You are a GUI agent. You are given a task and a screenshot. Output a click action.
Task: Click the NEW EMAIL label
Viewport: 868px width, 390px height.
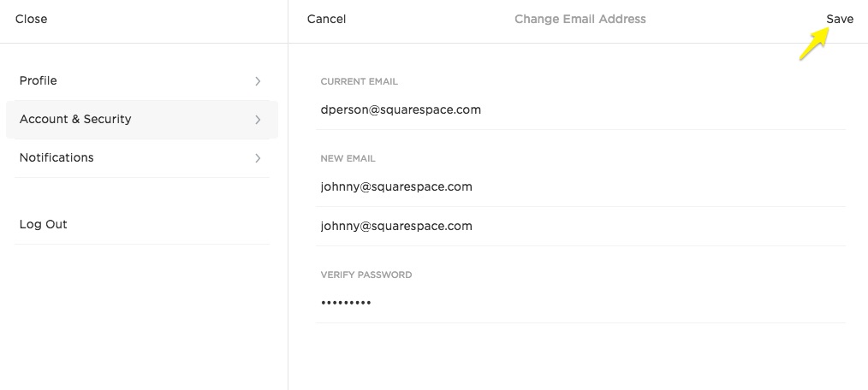pyautogui.click(x=348, y=159)
